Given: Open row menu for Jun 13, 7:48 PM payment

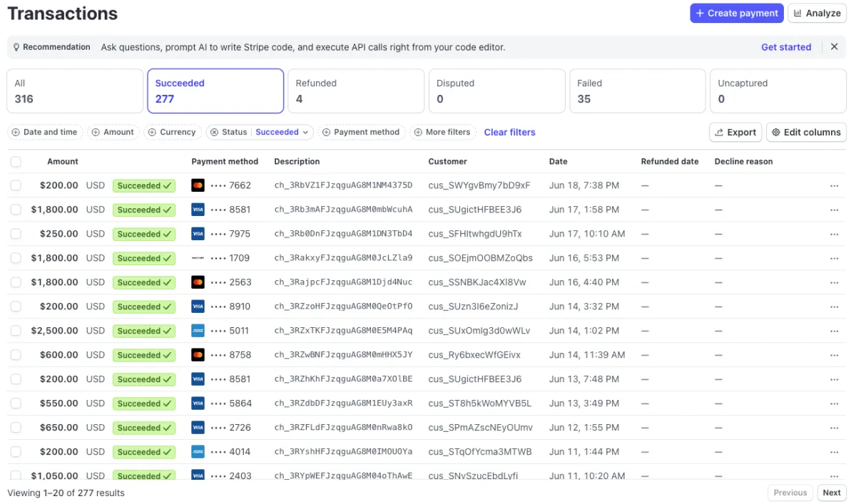Looking at the screenshot, I should 834,379.
